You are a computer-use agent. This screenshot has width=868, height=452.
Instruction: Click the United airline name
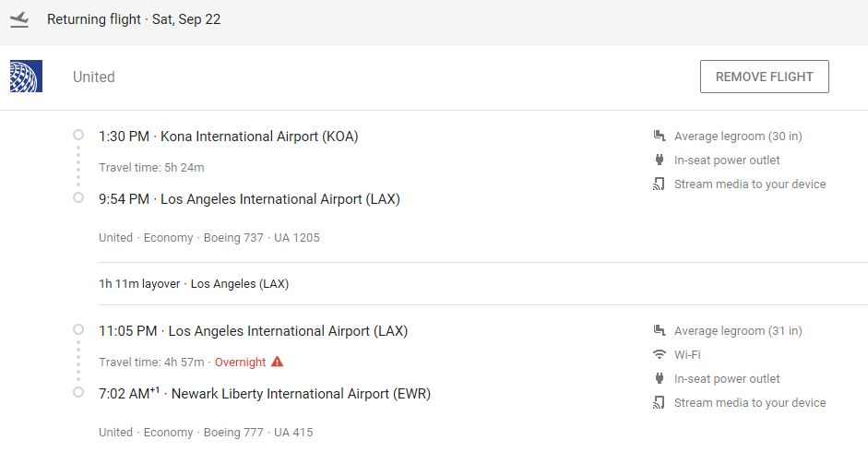(94, 77)
